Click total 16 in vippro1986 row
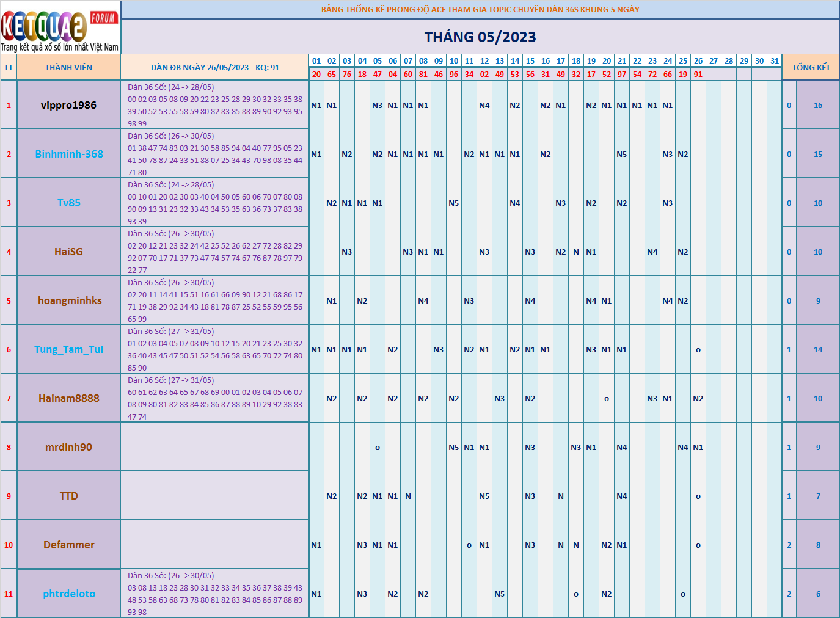 818,106
